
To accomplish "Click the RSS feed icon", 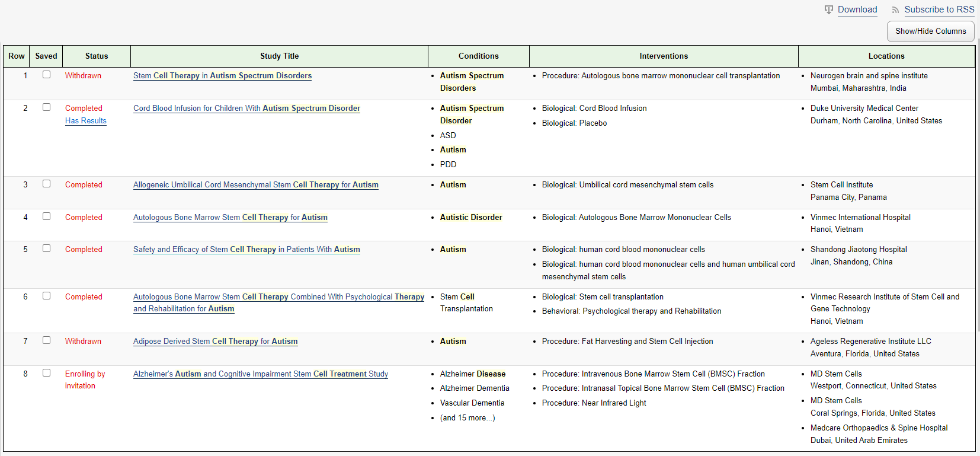I will tap(895, 10).
